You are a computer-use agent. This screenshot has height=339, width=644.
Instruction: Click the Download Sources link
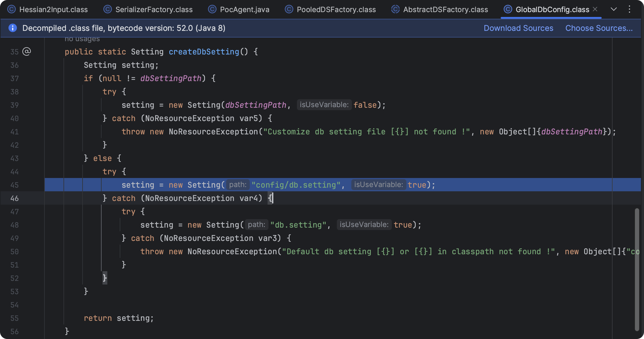pos(518,28)
